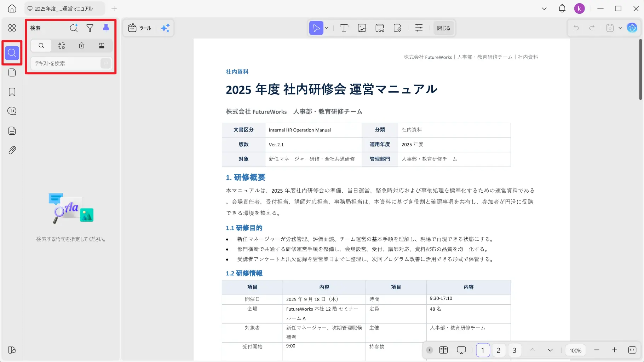
Task: Select the find-and-replace mode tab
Action: point(62,46)
